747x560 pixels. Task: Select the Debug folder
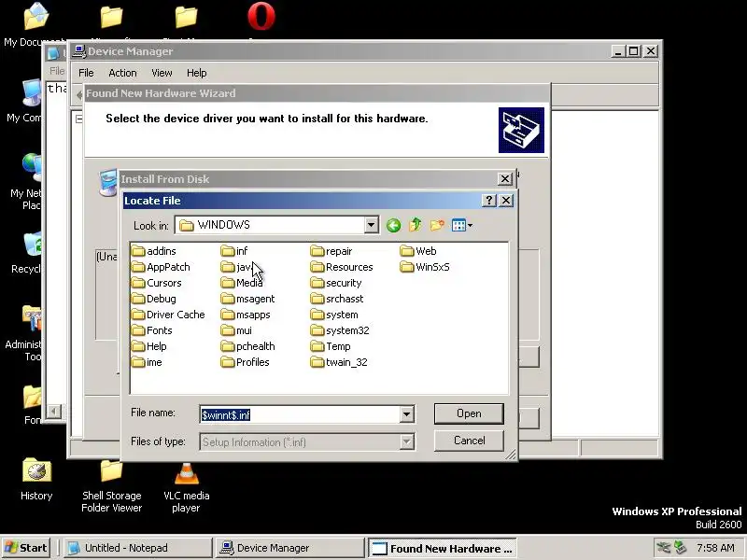tap(154, 299)
